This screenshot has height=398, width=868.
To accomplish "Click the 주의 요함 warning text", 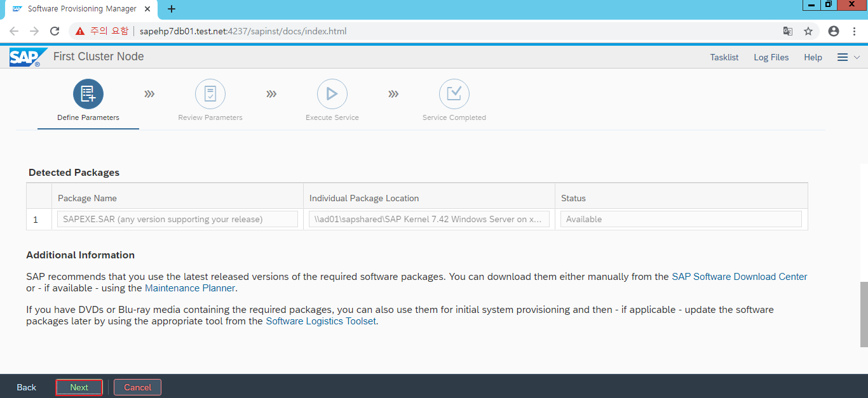I will [109, 31].
